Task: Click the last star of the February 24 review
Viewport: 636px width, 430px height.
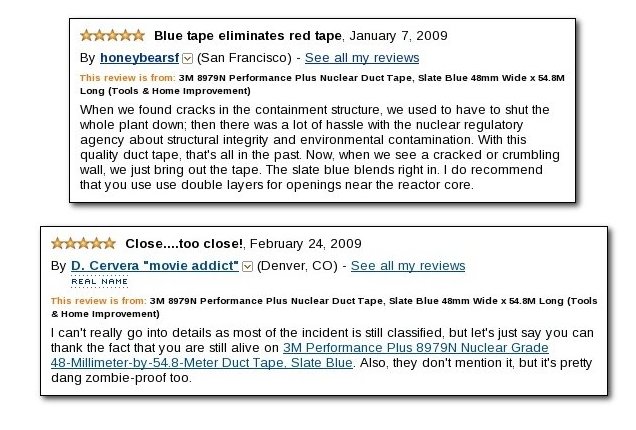Action: [110, 243]
